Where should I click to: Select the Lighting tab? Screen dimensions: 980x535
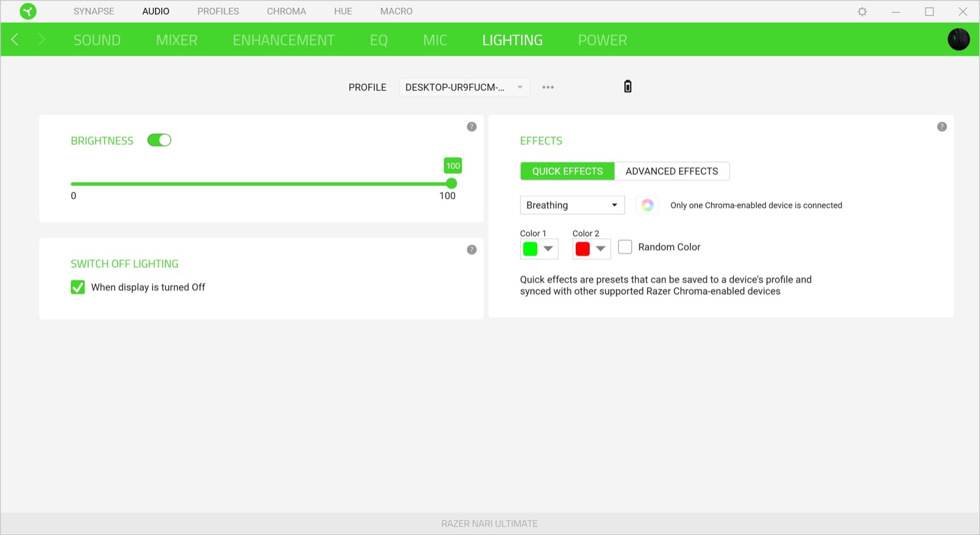tap(512, 40)
